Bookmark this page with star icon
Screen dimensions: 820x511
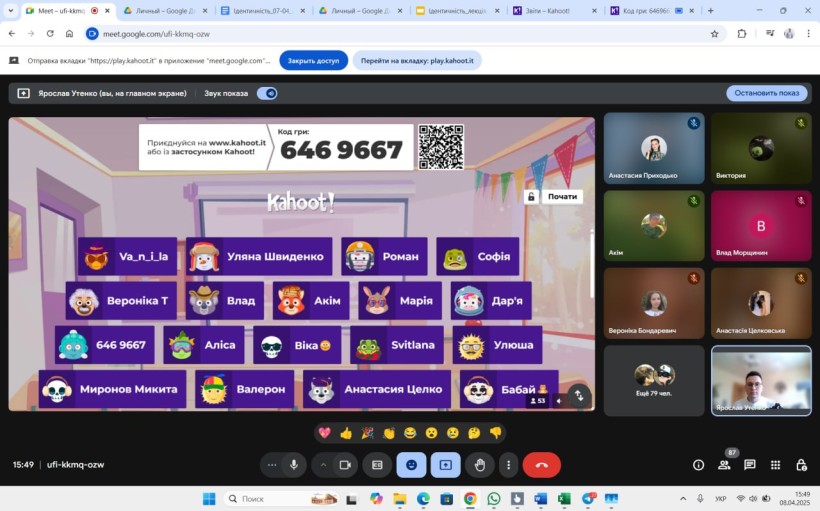click(x=714, y=34)
